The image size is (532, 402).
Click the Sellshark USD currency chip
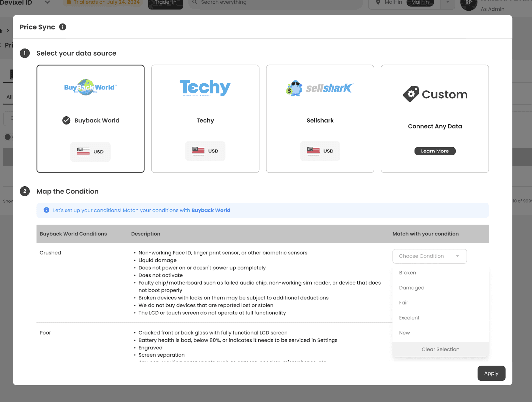pyautogui.click(x=320, y=151)
